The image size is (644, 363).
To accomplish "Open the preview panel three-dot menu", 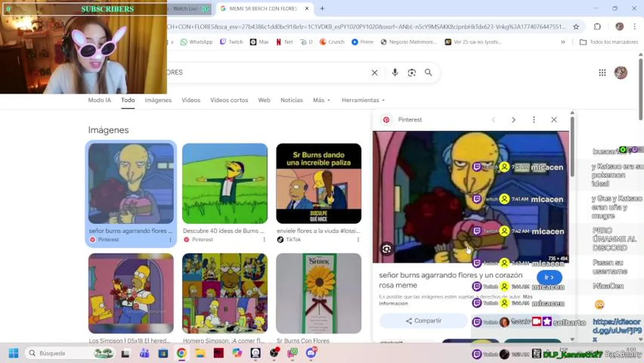I will pos(534,119).
